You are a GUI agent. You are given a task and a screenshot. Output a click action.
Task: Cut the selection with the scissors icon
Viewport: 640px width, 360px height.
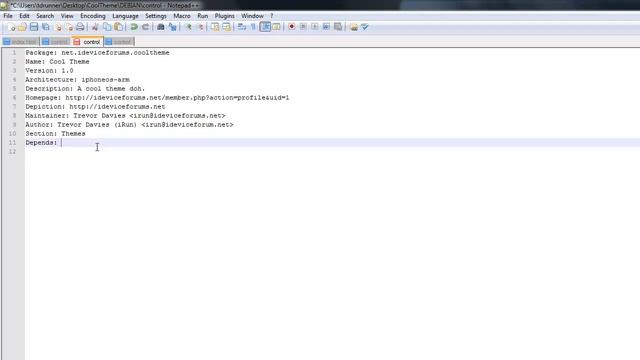click(95, 27)
